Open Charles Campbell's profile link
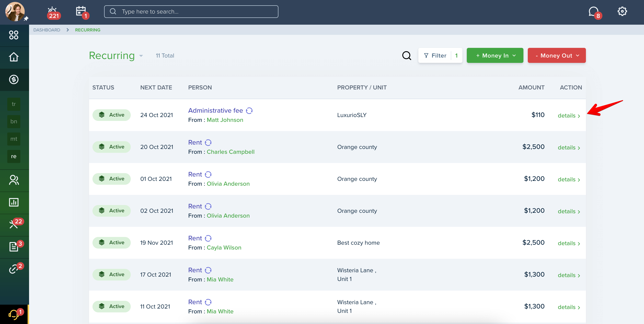The width and height of the screenshot is (644, 324). coord(230,152)
